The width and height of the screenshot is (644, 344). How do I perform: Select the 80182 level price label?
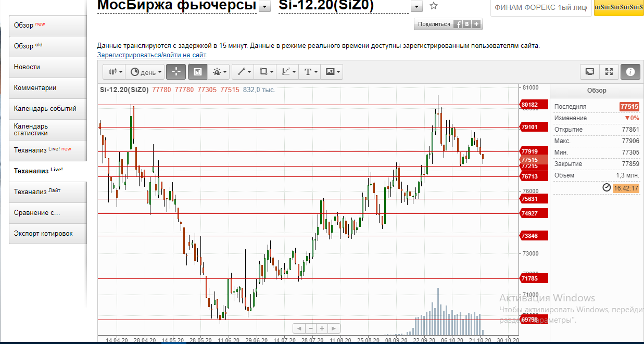pos(534,105)
